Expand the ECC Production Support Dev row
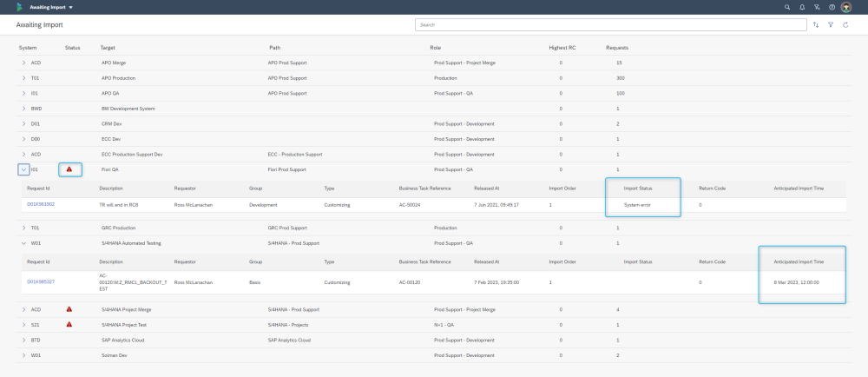This screenshot has width=868, height=377. 23,154
